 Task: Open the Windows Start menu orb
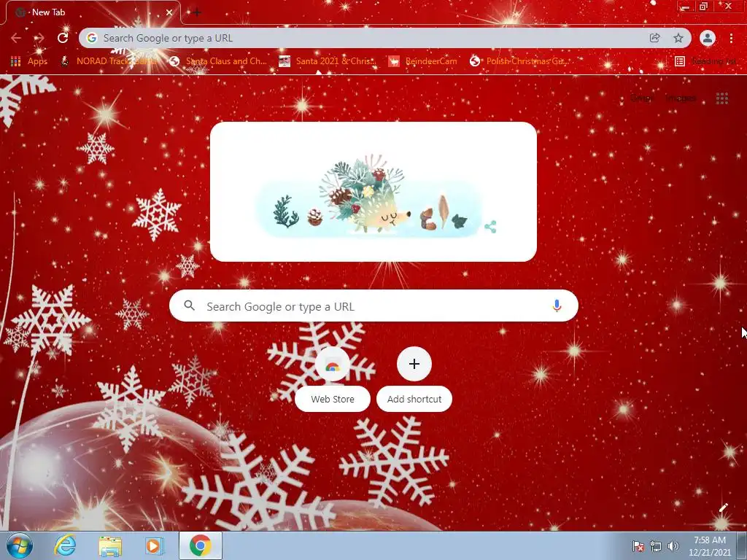click(x=20, y=545)
